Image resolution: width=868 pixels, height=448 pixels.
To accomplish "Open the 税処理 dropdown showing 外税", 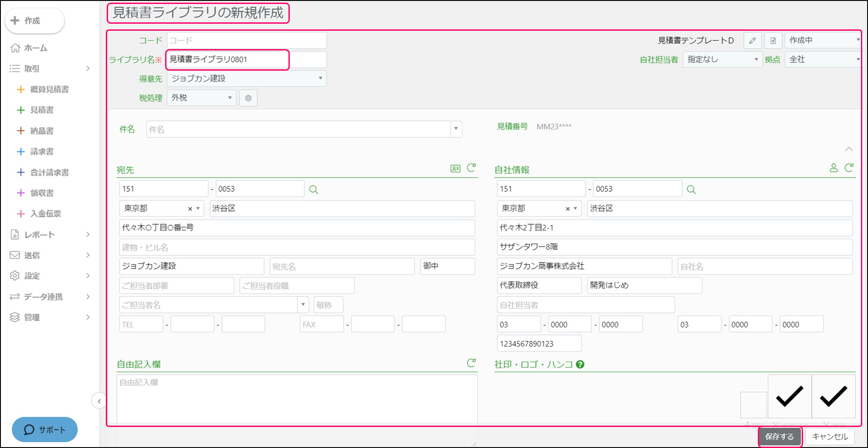I will tap(202, 98).
